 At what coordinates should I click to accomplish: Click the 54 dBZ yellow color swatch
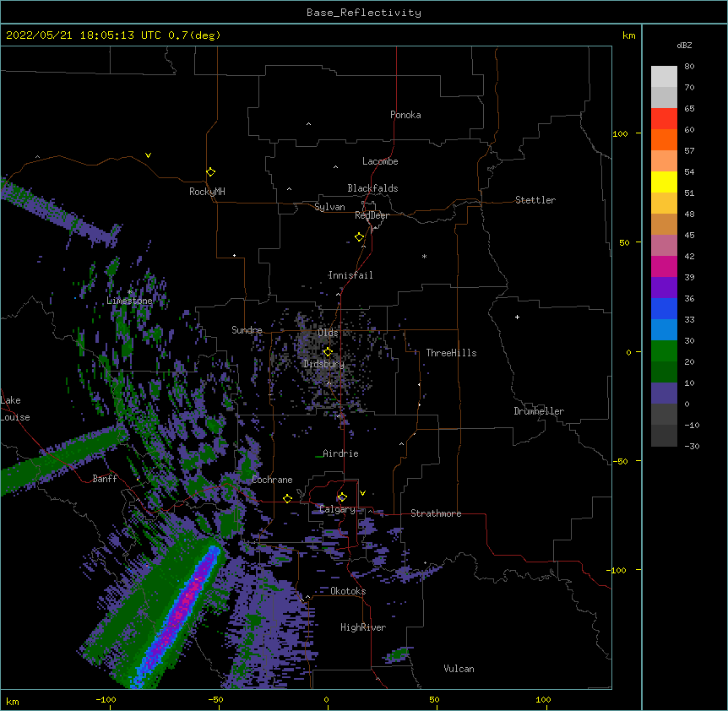[x=664, y=182]
